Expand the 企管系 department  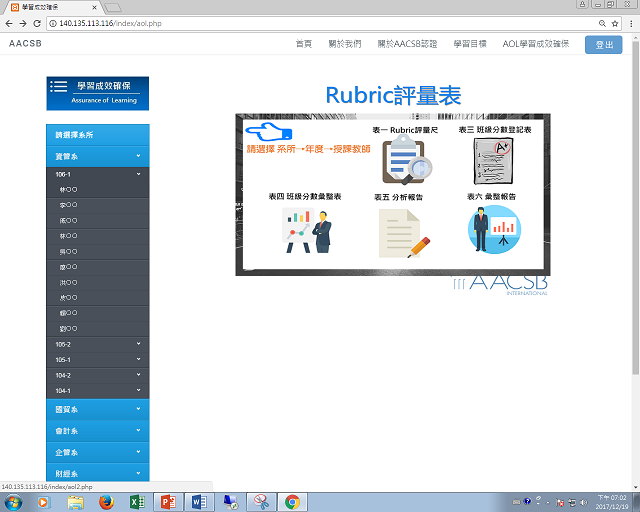(x=98, y=452)
